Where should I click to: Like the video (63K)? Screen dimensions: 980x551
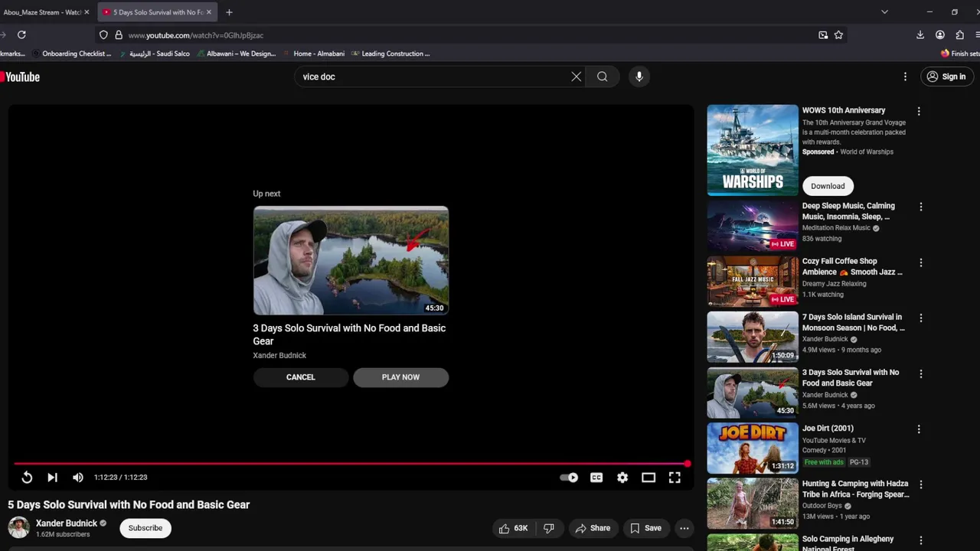tap(514, 528)
